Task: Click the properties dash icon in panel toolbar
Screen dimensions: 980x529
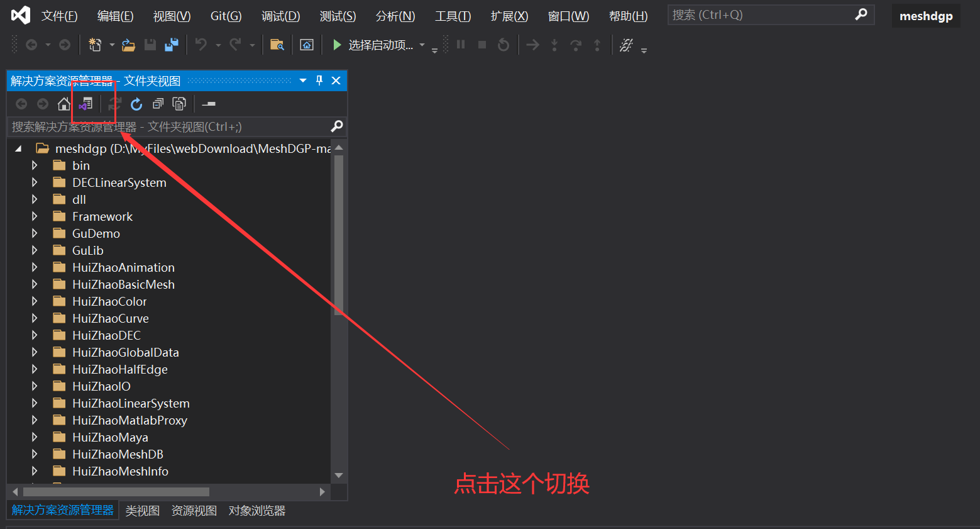Action: [209, 104]
